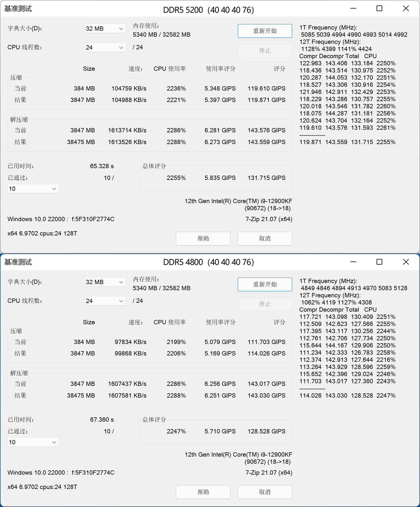Screen dimensions: 420x507
Task: Open 帮助 help in the DDR5 5200 window
Action: coord(203,238)
